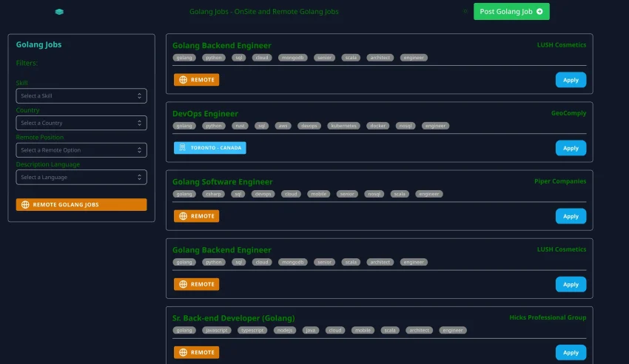Click the Golang Jobs sidebar heading
This screenshot has width=629, height=364.
pyautogui.click(x=39, y=44)
